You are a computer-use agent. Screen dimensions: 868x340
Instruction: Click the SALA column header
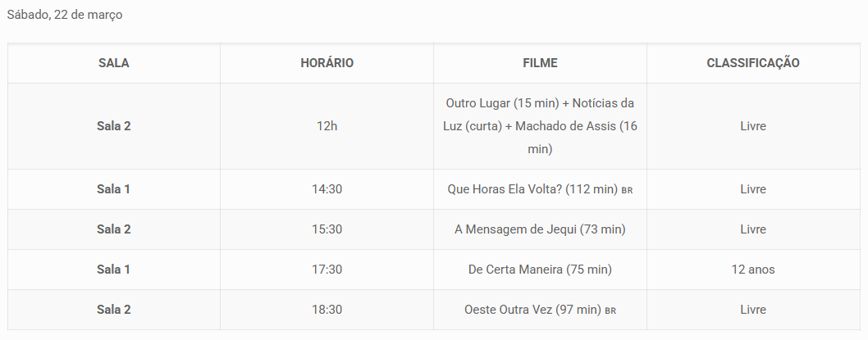pyautogui.click(x=113, y=63)
